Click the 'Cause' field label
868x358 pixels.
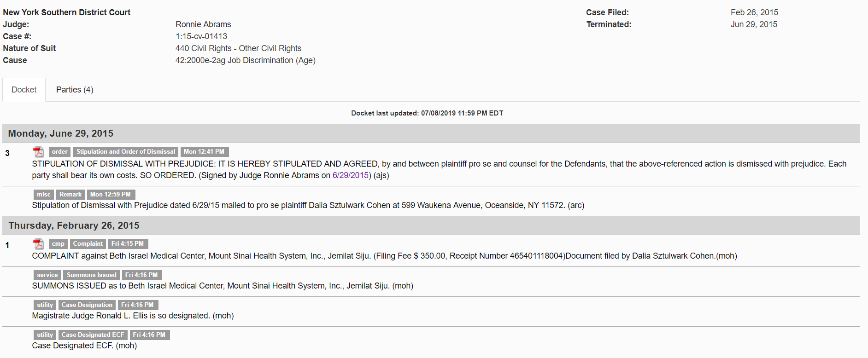(x=15, y=60)
